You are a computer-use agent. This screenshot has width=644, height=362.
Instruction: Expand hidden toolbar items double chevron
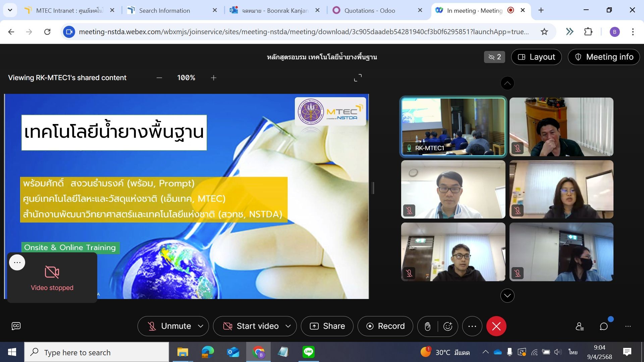click(570, 32)
